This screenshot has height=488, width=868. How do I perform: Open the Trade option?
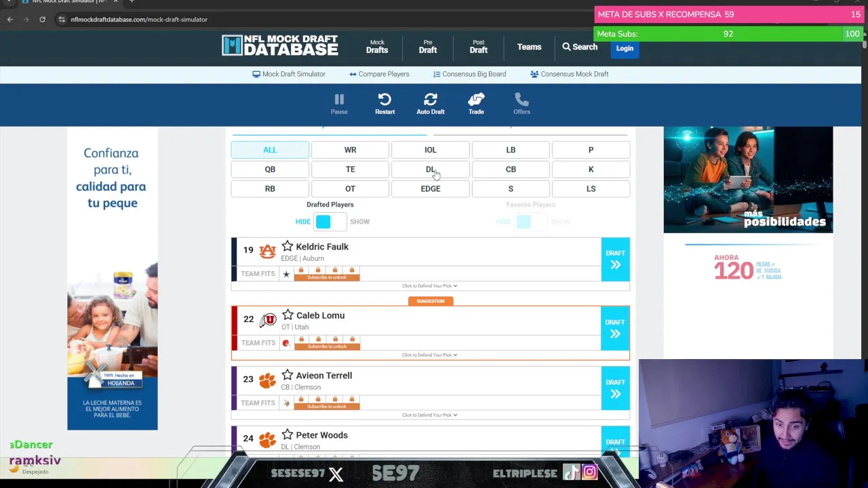[476, 104]
